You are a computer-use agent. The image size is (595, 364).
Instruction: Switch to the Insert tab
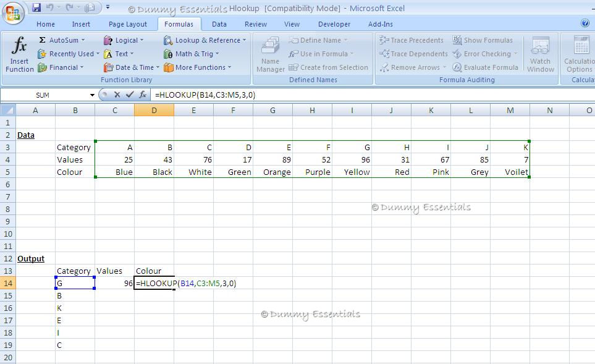click(81, 24)
